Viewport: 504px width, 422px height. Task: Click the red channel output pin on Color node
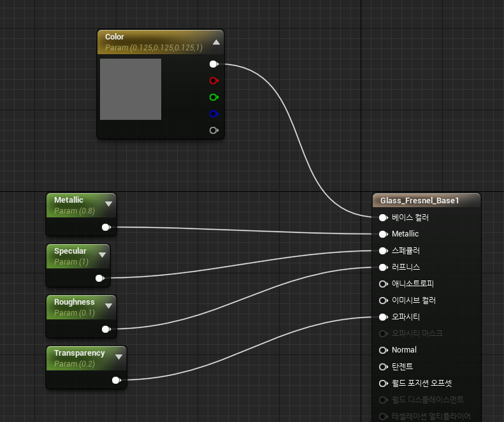tap(213, 80)
